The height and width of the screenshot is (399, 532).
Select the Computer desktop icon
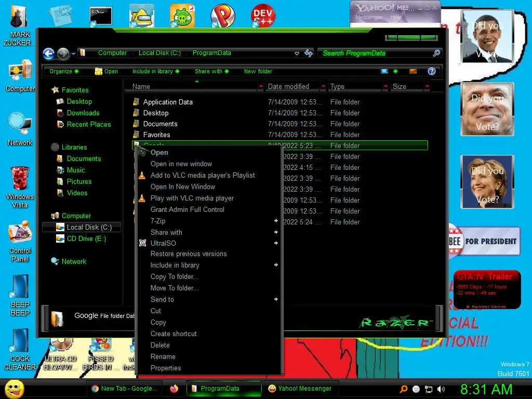(x=20, y=76)
